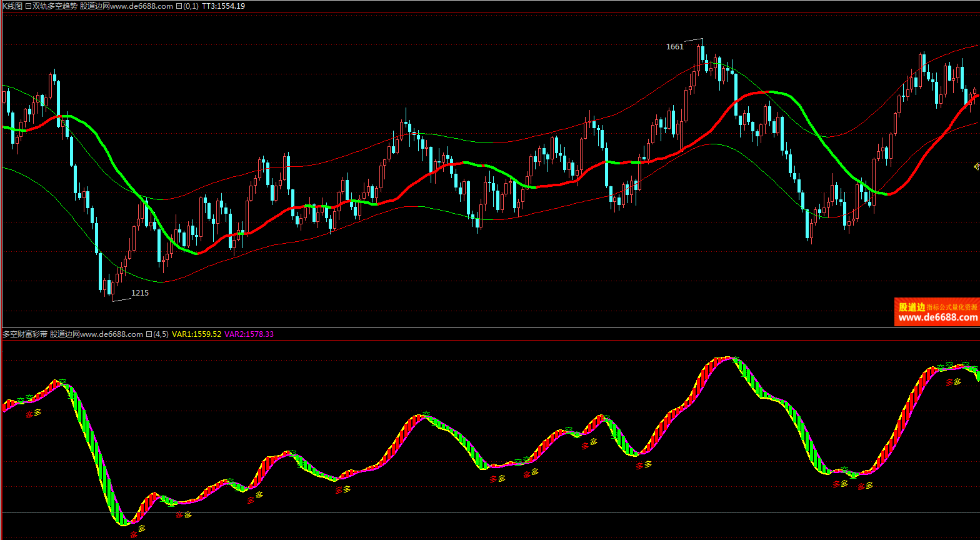This screenshot has height=540, width=980.
Task: Click the red 多 signal at lowest trough
Action: (133, 534)
